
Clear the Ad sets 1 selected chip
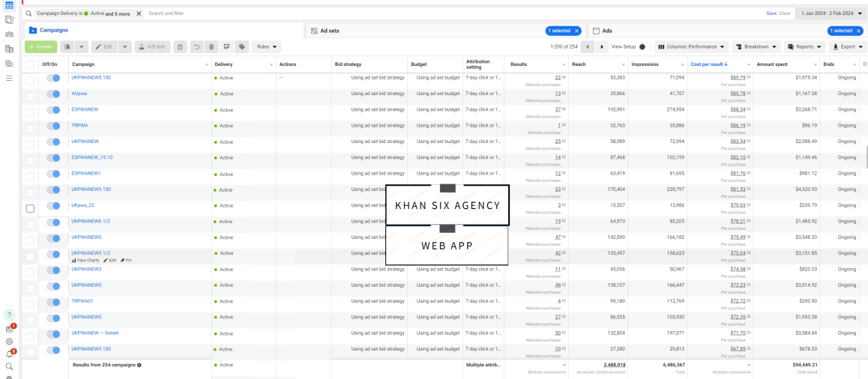pos(577,31)
